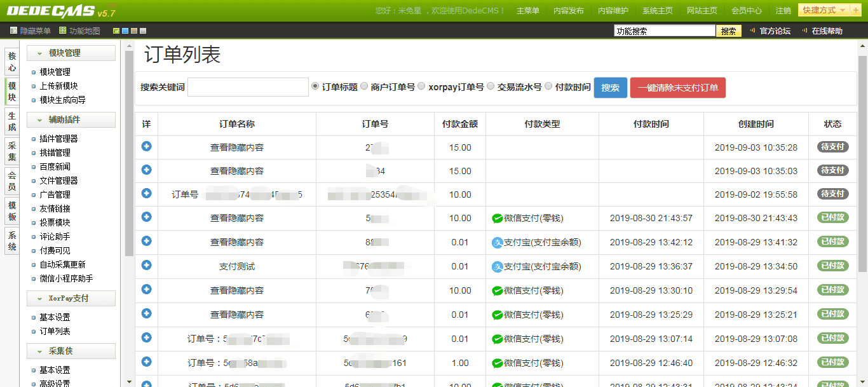Click 一键清除未支付订单 red button

[x=677, y=88]
